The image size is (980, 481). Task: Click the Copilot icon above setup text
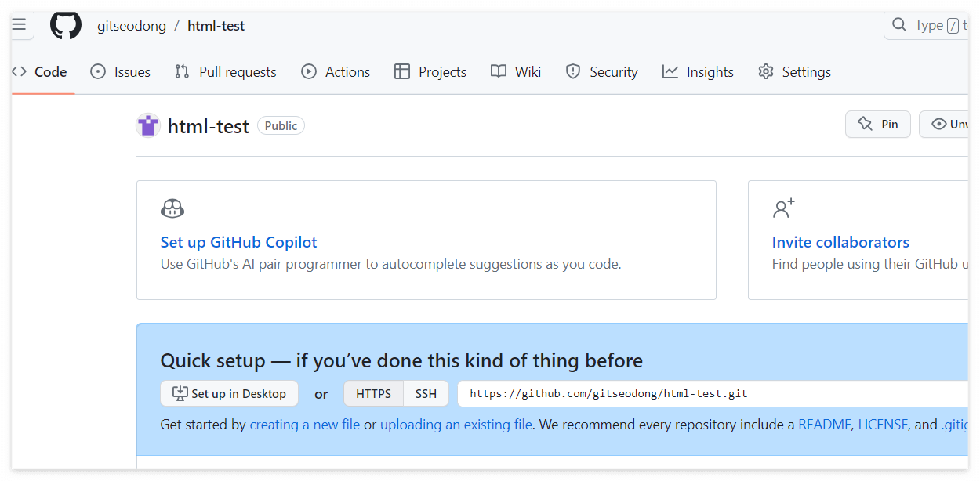click(x=172, y=208)
